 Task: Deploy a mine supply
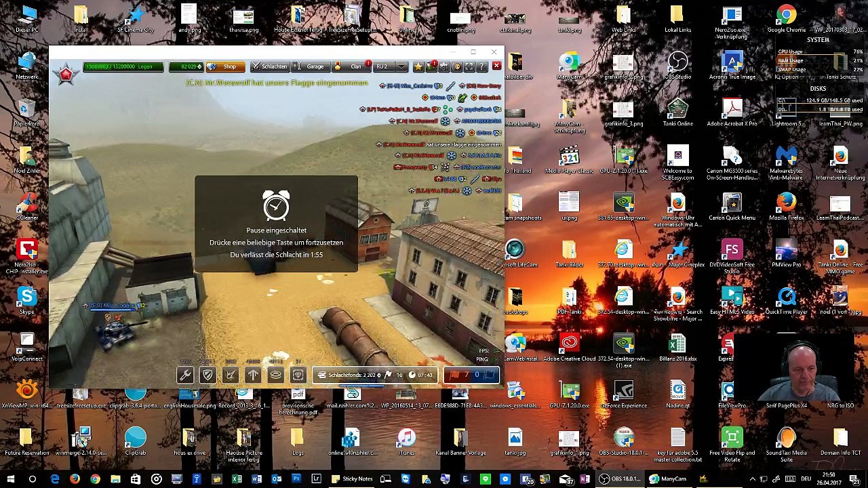click(x=275, y=375)
